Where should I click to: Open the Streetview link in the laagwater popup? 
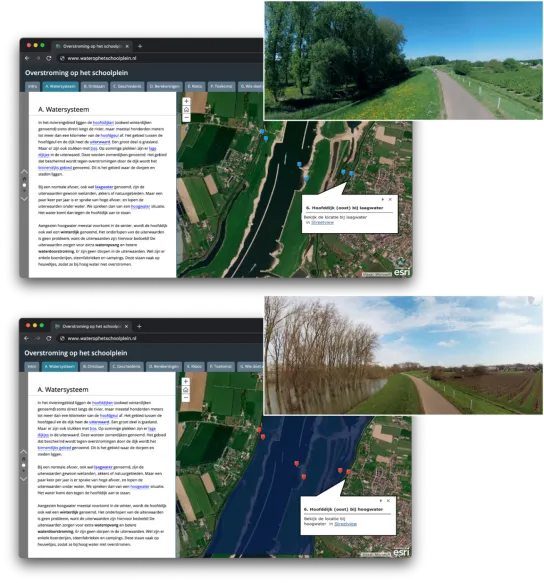tap(322, 223)
